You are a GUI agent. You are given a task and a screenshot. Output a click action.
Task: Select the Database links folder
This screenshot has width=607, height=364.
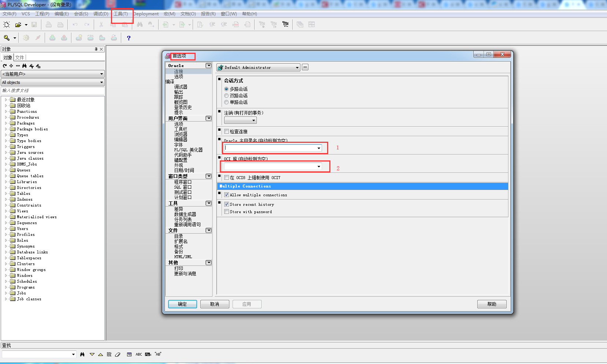tap(32, 252)
